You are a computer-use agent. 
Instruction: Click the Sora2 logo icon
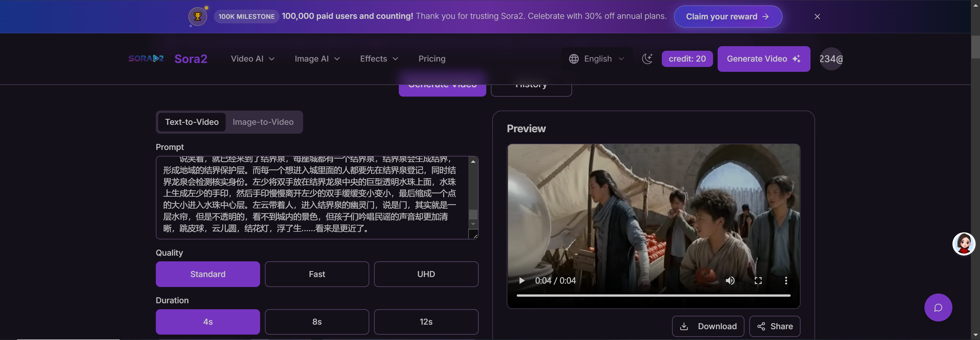point(146,59)
